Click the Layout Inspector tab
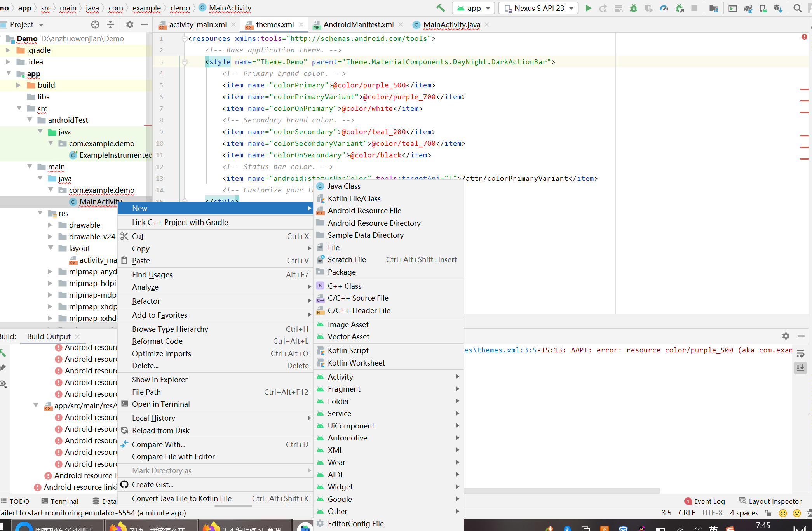 point(770,500)
